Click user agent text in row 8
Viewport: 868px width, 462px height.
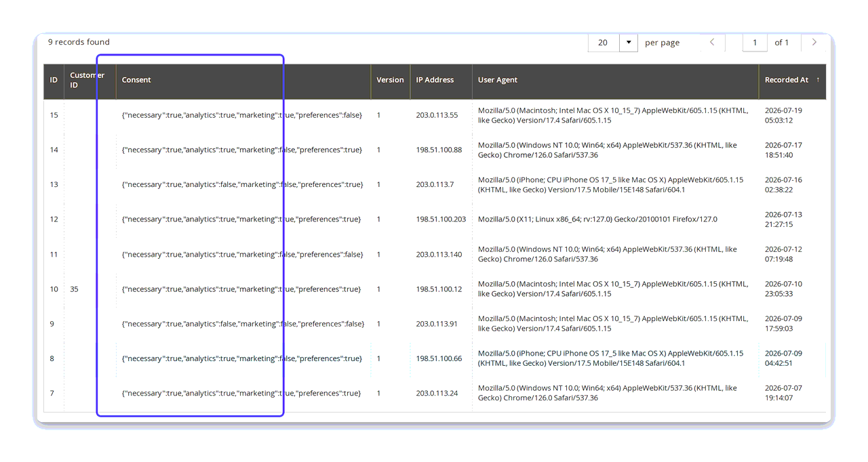coord(610,358)
